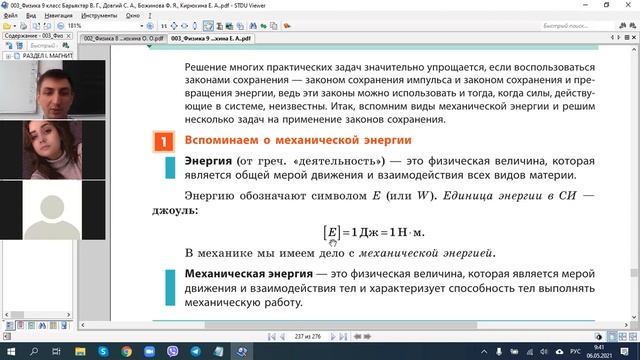Image resolution: width=640 pixels, height=360 pixels.
Task: Click the horizontal scrollbar of the document
Action: pyautogui.click(x=340, y=325)
